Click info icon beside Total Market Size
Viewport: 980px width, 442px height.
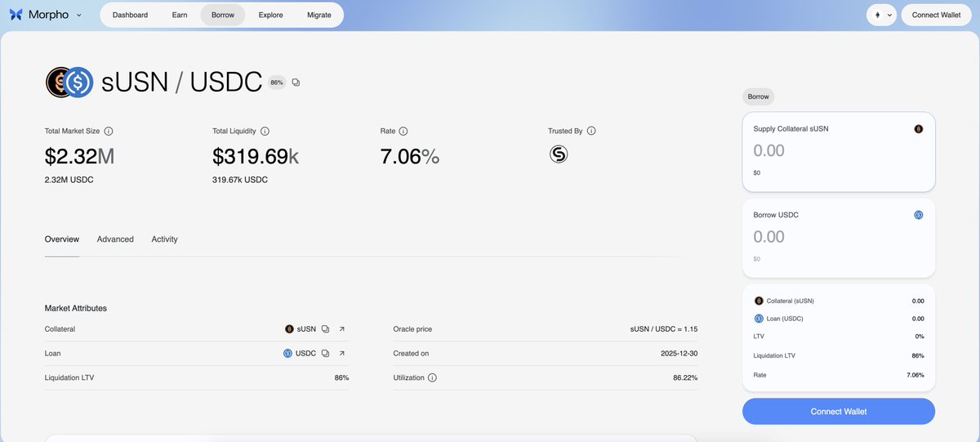point(109,131)
